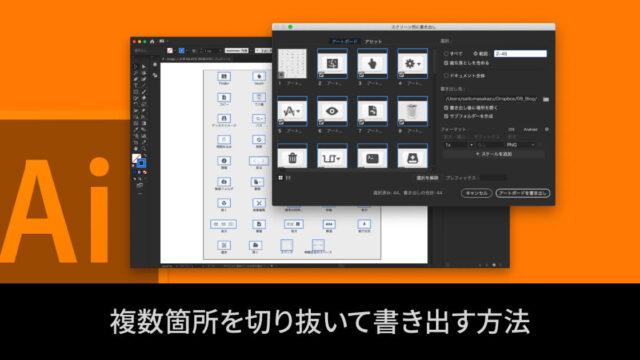
Task: Click the アートボードを書き出し button
Action: point(523,193)
